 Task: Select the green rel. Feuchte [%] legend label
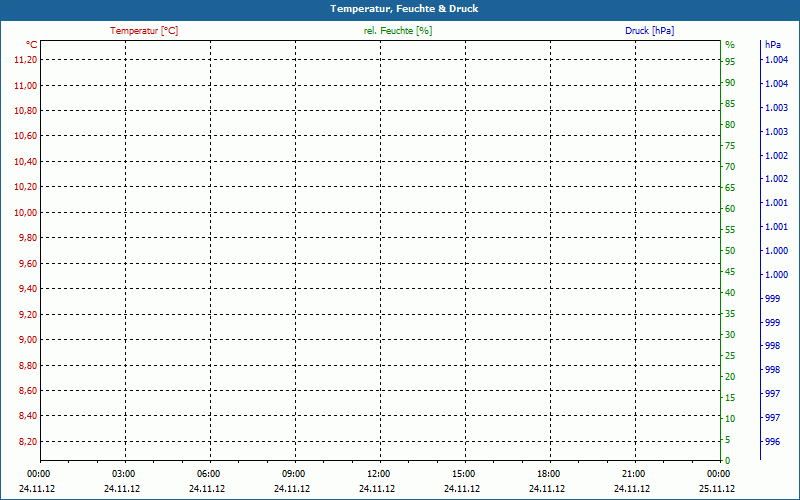(x=398, y=31)
